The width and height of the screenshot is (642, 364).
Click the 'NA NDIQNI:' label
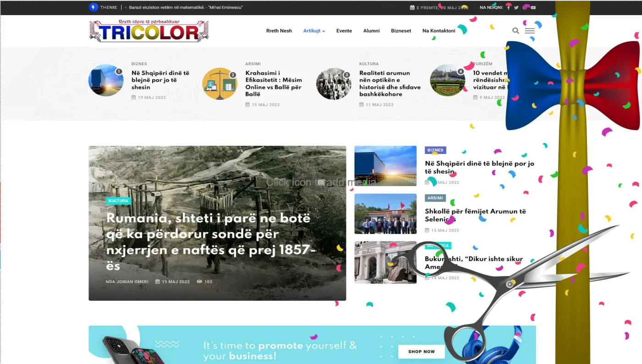(491, 7)
